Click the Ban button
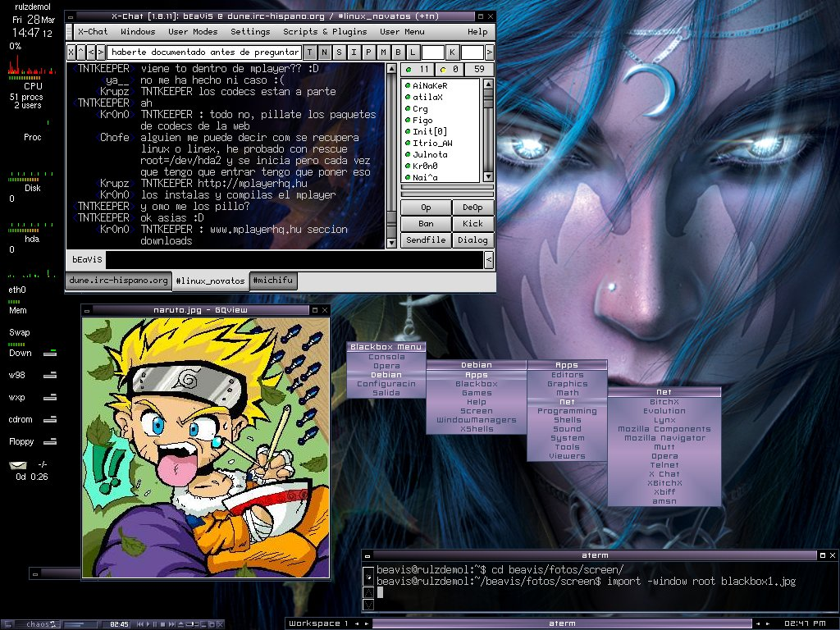The width and height of the screenshot is (840, 630). [x=426, y=223]
